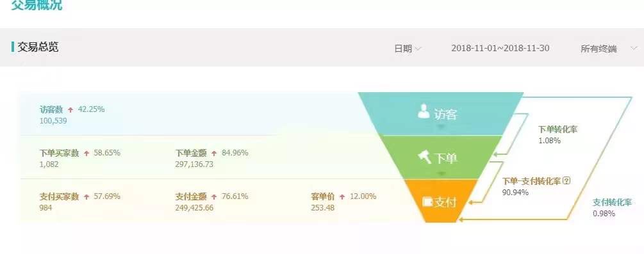
Task: Click the 支付金额 metric label
Action: (x=190, y=196)
